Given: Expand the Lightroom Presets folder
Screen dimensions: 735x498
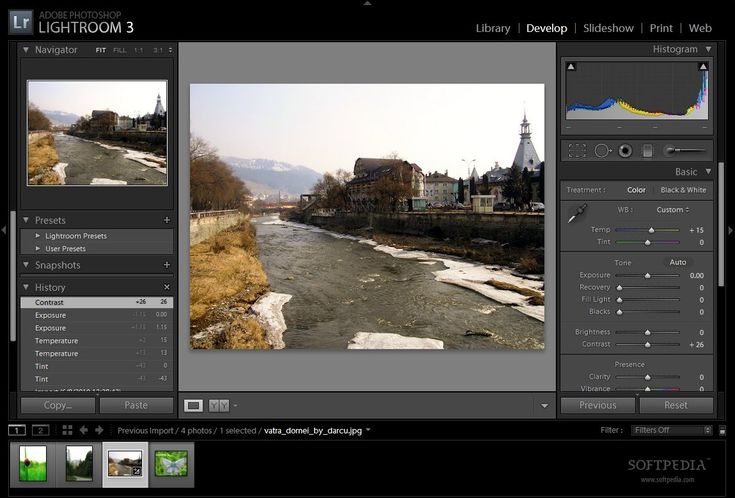Looking at the screenshot, I should (38, 236).
